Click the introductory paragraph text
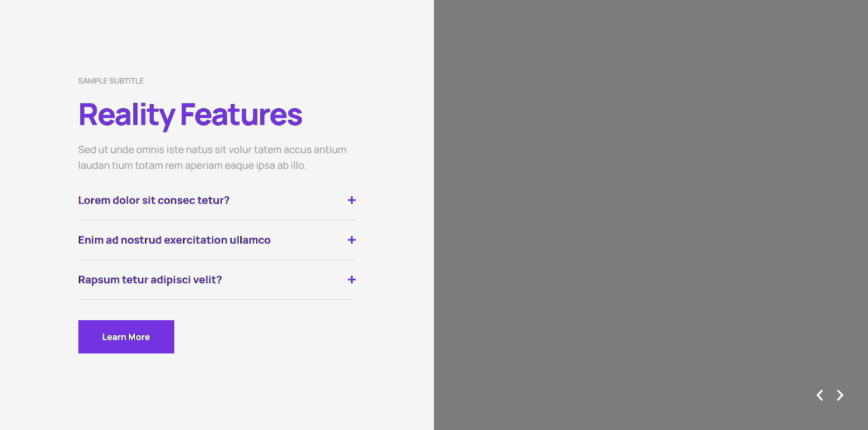868x430 pixels. click(x=212, y=157)
